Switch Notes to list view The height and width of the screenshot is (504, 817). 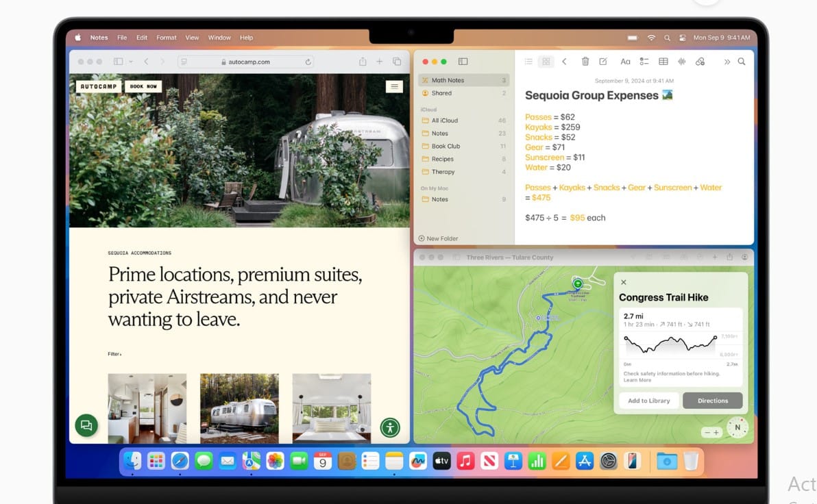[x=528, y=62]
